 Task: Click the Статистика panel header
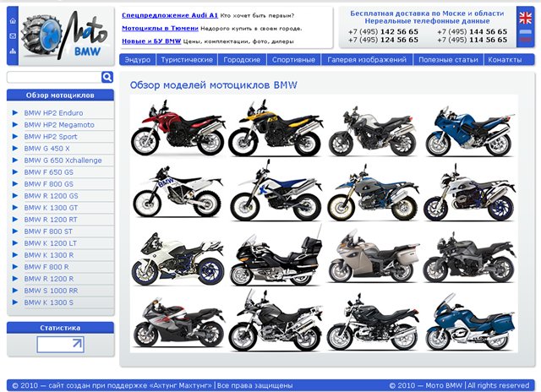(x=60, y=328)
